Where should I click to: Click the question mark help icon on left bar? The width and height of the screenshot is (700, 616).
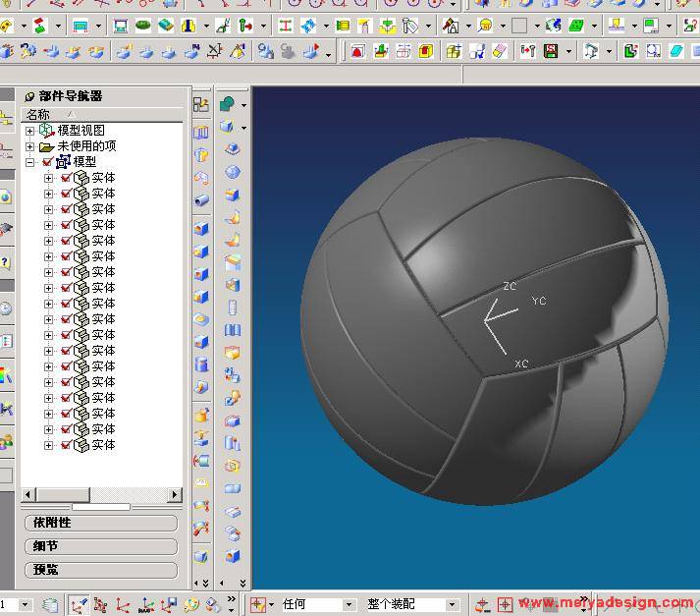click(x=5, y=262)
